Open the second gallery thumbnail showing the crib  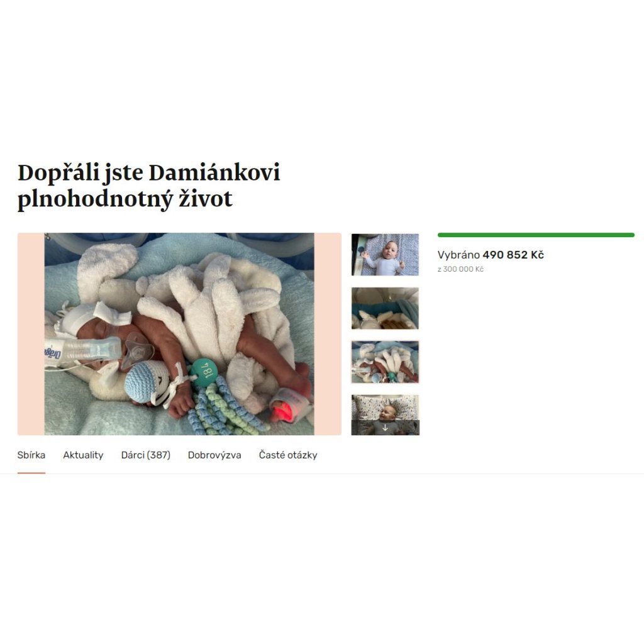click(x=385, y=308)
